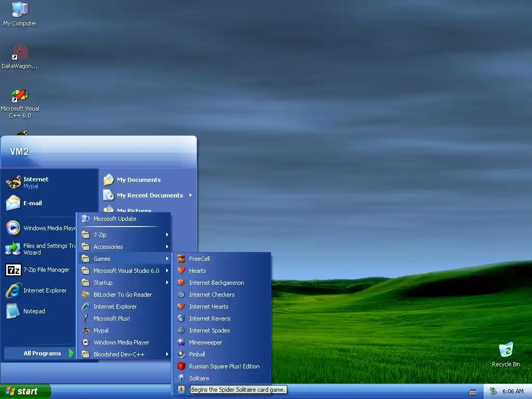Expand the Games submenu arrow
Image resolution: width=532 pixels, height=399 pixels.
167,259
